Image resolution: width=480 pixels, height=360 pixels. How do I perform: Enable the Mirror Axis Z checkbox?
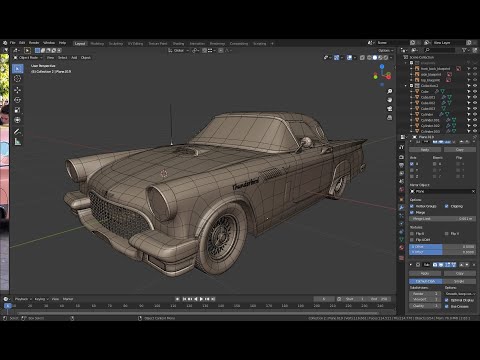click(x=412, y=176)
